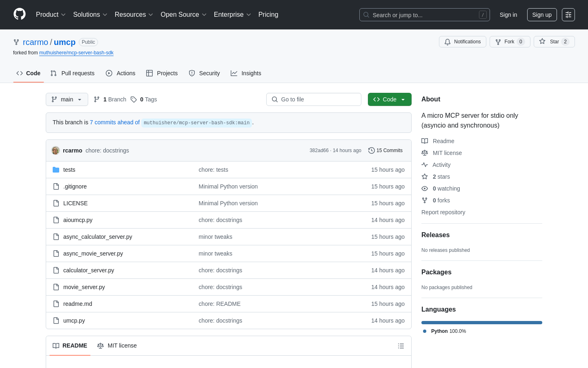Open the tests folder
588x368 pixels.
69,170
